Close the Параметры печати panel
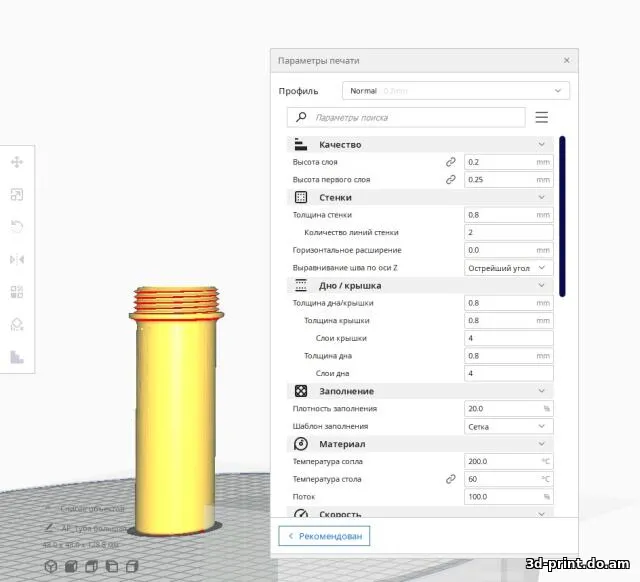Image resolution: width=640 pixels, height=582 pixels. pos(567,61)
